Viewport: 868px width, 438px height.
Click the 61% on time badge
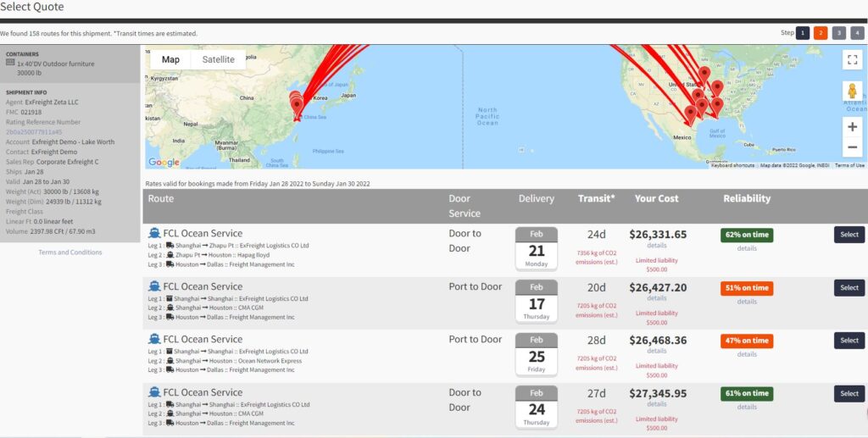pyautogui.click(x=747, y=394)
